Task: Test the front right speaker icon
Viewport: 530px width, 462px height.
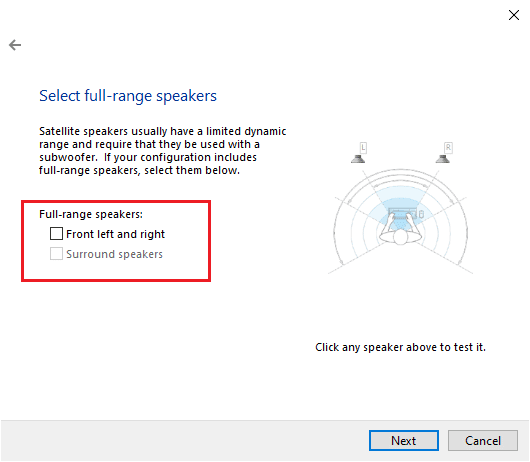Action: [442, 159]
